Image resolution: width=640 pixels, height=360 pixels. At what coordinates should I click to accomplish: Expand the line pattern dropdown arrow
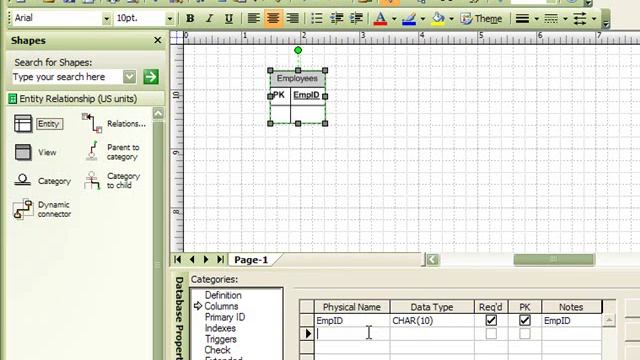point(565,19)
